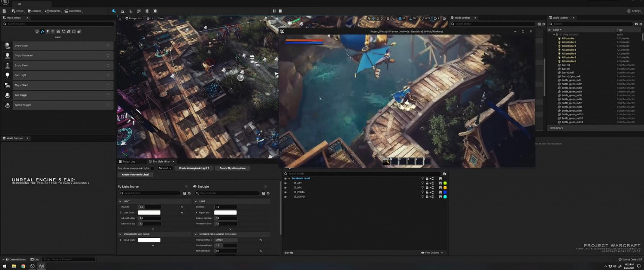Click the Save Current Level icon
This screenshot has width=644, height=270.
click(x=4, y=11)
